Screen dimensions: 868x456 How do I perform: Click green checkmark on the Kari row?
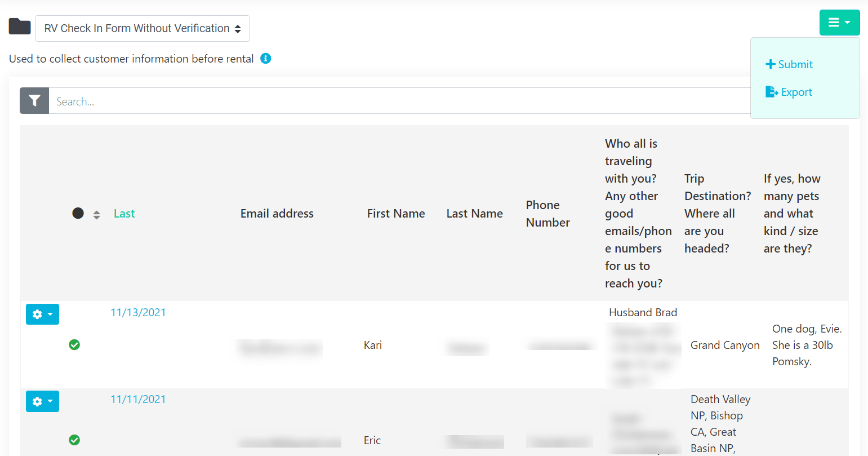pyautogui.click(x=74, y=344)
